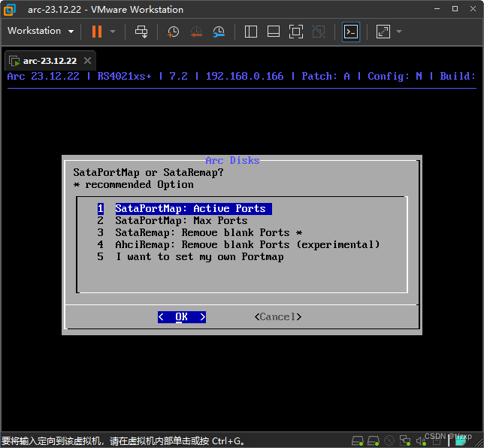
Task: Click the network adapter status icon
Action: [x=405, y=441]
